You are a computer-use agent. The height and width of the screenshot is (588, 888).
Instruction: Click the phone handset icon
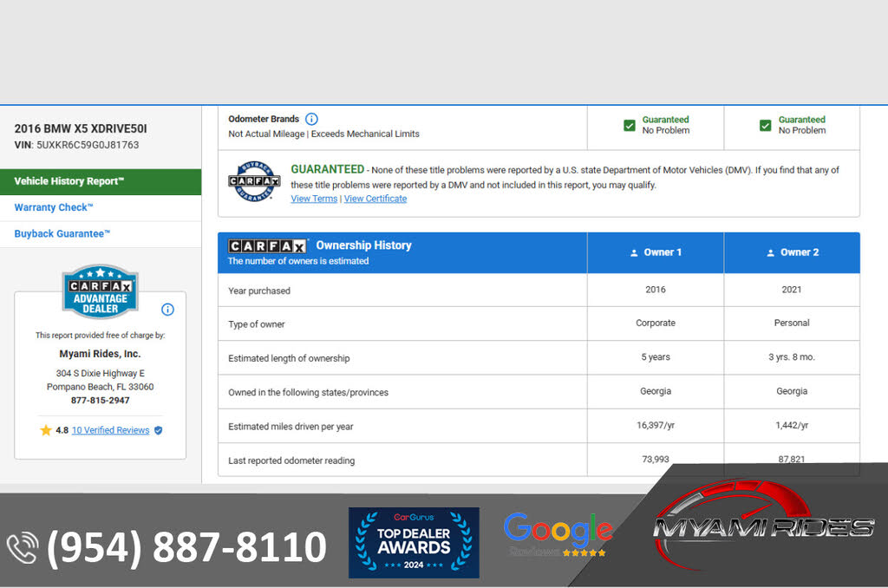click(x=23, y=548)
